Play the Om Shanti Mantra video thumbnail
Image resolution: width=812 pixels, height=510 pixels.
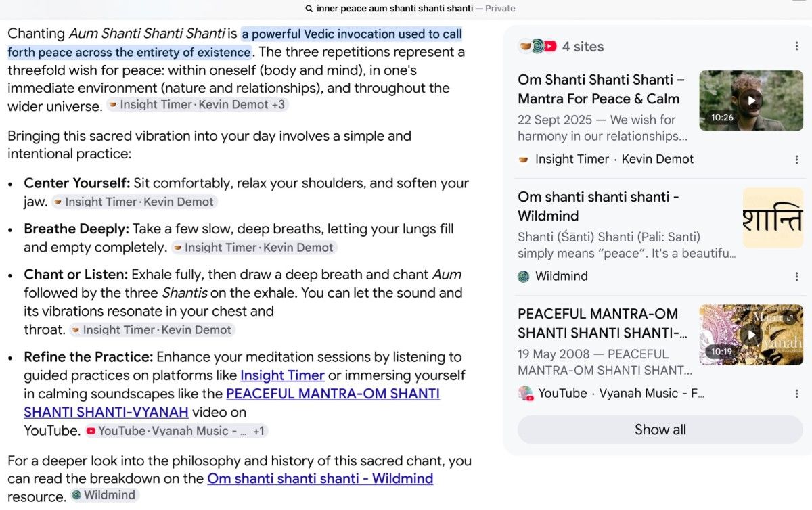pyautogui.click(x=751, y=100)
